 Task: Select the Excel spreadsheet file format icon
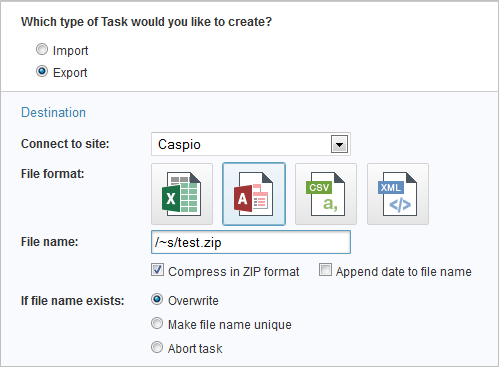pos(182,194)
